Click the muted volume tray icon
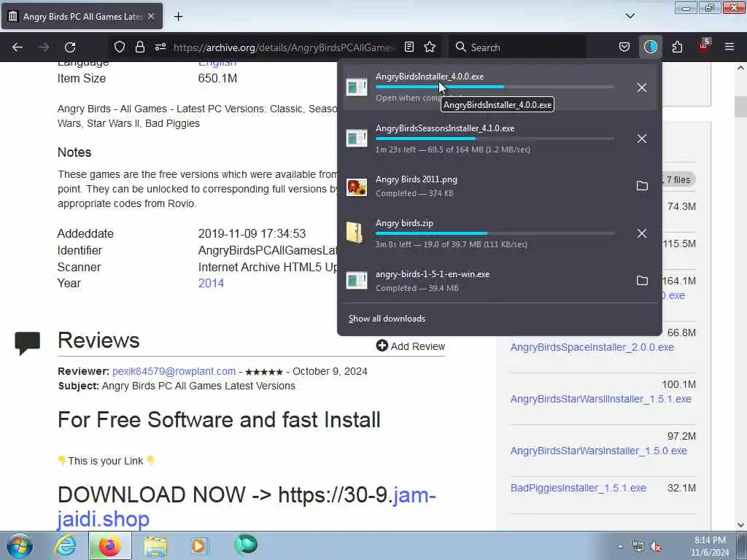 [656, 547]
